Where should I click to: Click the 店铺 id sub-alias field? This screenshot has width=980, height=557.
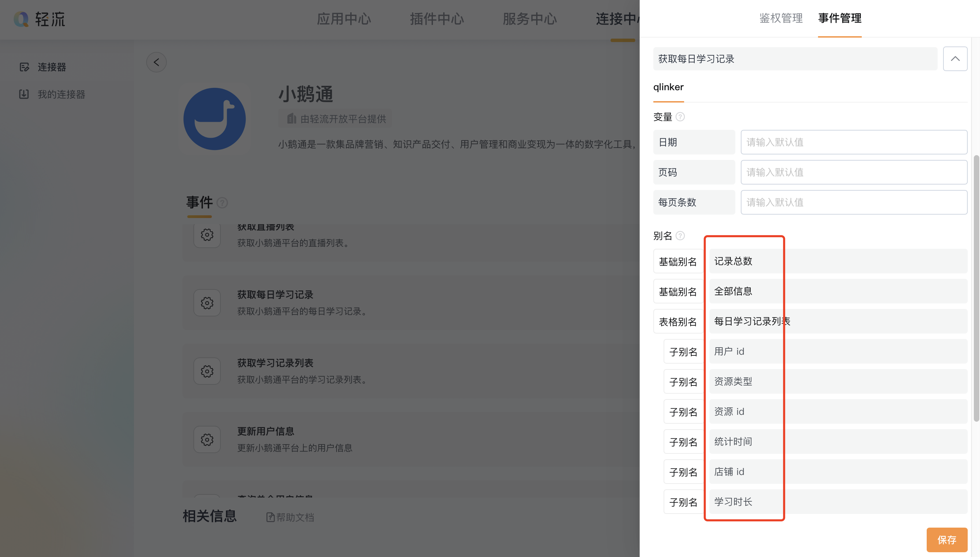[838, 472]
